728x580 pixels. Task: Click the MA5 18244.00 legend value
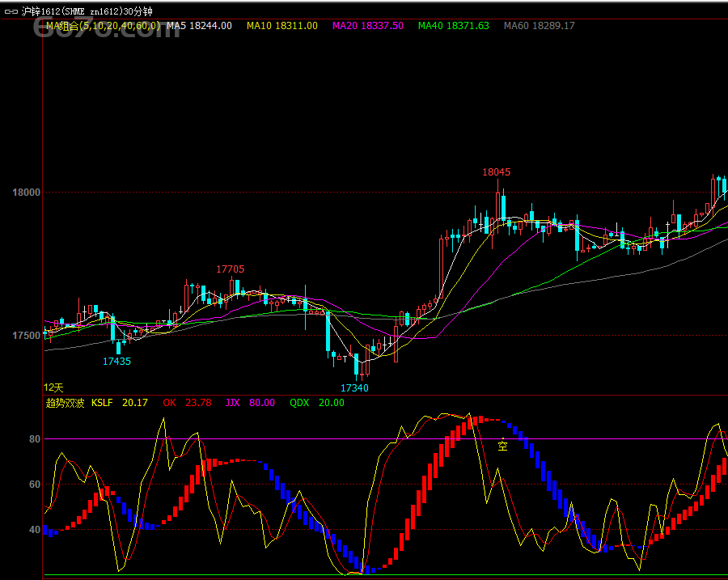coord(199,26)
